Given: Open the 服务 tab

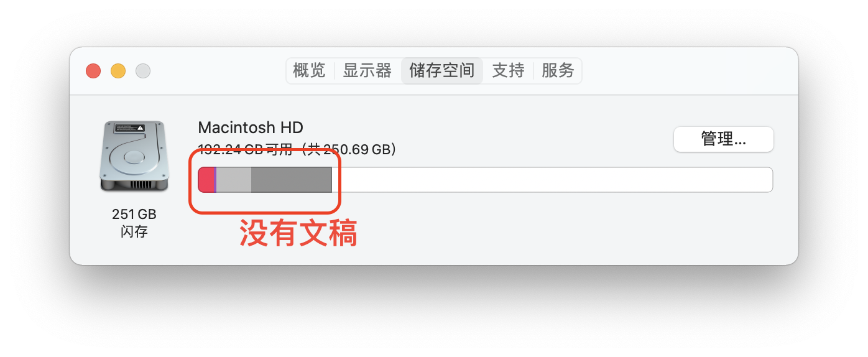Looking at the screenshot, I should [558, 71].
